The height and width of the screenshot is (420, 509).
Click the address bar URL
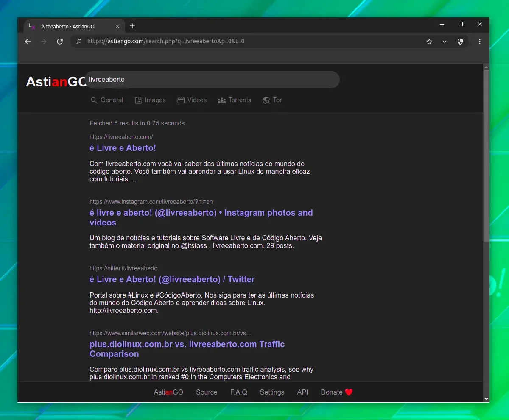[166, 42]
